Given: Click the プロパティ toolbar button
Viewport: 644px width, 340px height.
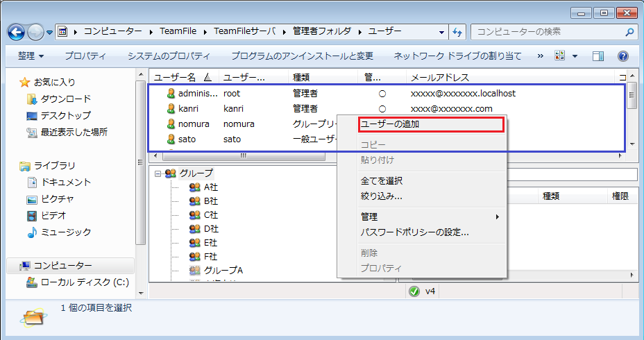Looking at the screenshot, I should coord(85,56).
